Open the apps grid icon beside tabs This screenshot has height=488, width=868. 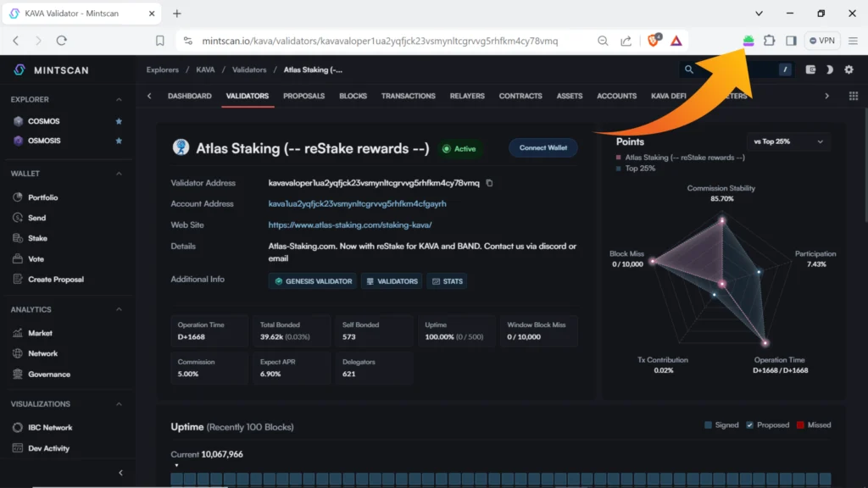coord(853,96)
